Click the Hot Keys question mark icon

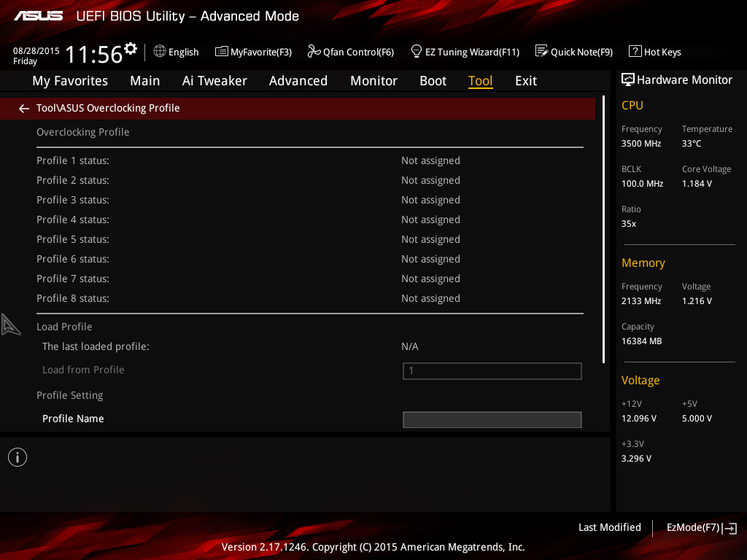(635, 51)
